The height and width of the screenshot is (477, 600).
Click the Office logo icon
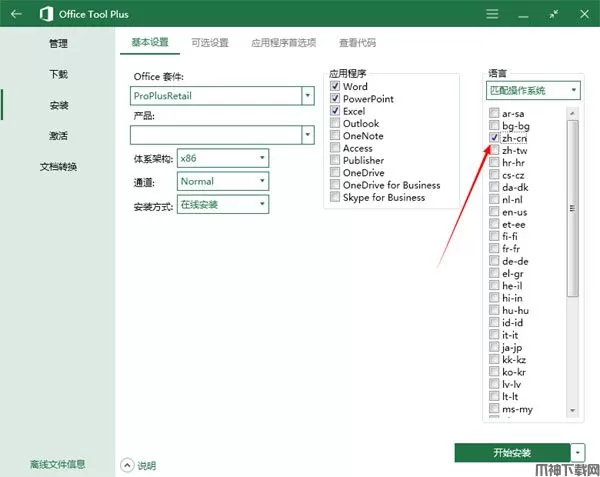pyautogui.click(x=47, y=15)
